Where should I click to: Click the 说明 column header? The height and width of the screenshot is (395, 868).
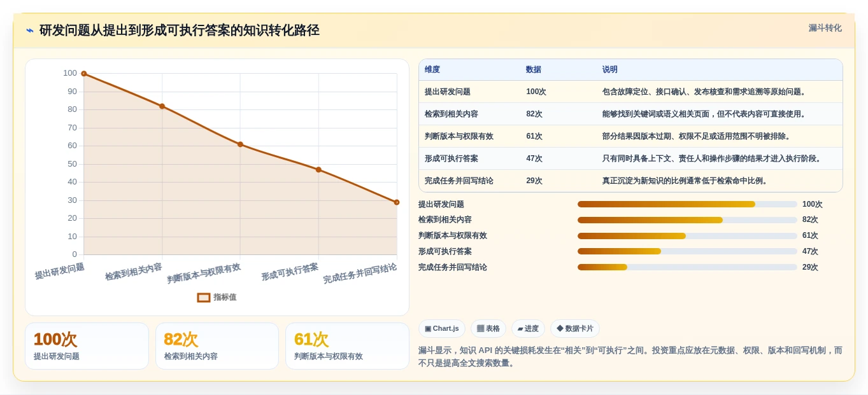point(610,69)
